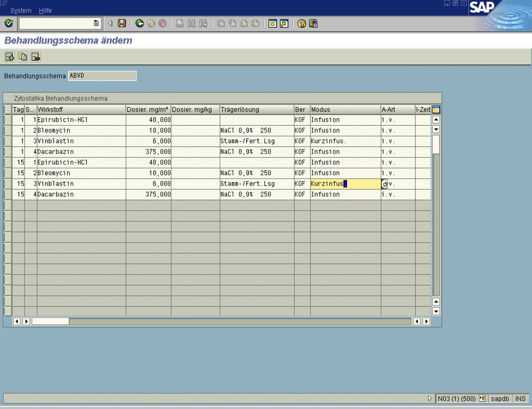Click the small left triangle beside Save icon
This screenshot has height=409, width=532.
110,24
